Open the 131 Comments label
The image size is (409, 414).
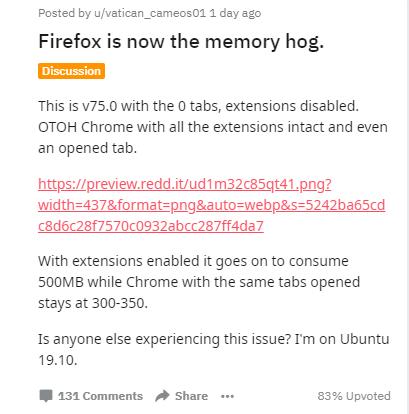[100, 396]
